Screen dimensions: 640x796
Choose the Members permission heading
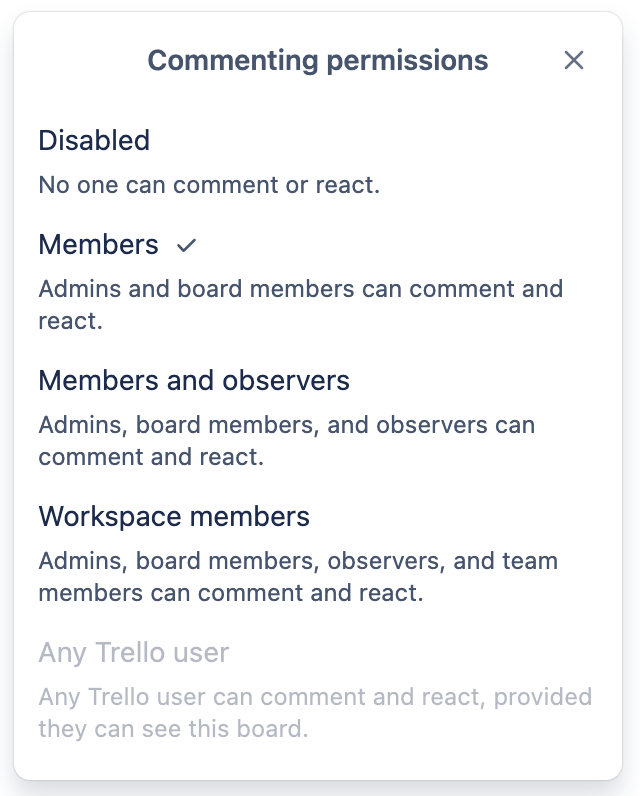98,244
